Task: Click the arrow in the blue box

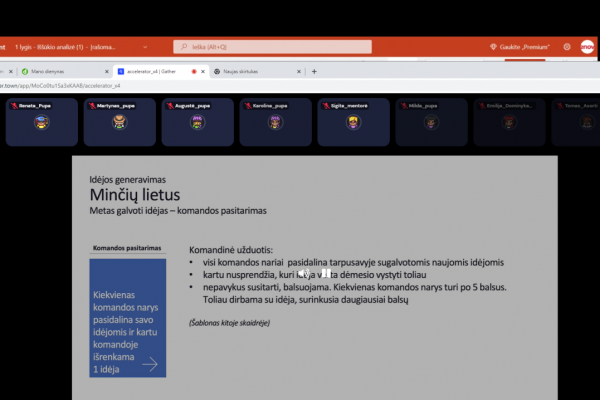Action: [150, 364]
